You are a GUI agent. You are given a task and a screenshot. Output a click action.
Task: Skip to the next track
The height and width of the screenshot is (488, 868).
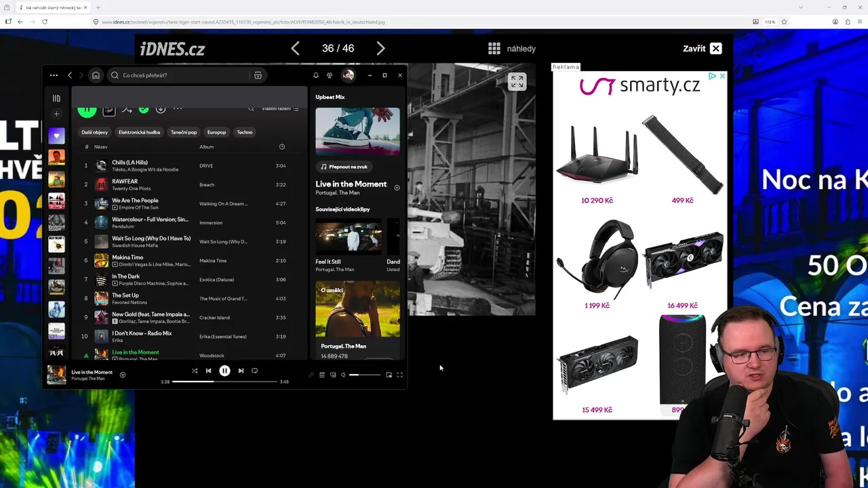click(x=241, y=371)
